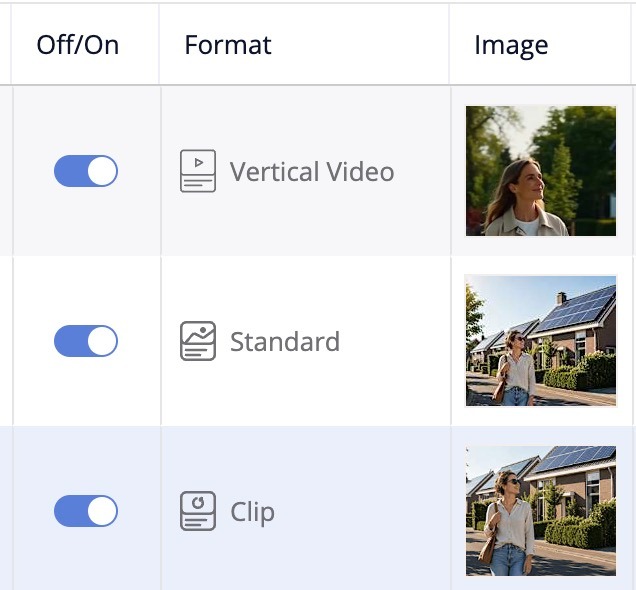Switch off the Clip format toggle
This screenshot has width=636, height=590.
(x=86, y=511)
